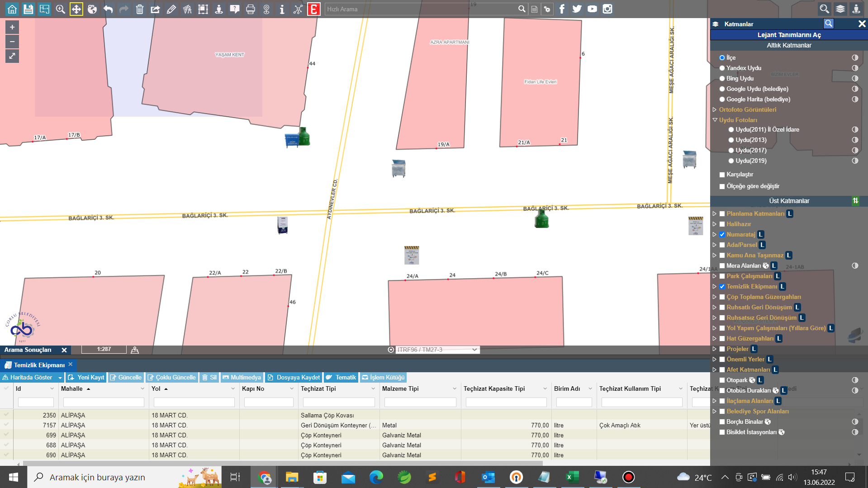Click the red E icon
This screenshot has width=868, height=488.
click(x=313, y=9)
